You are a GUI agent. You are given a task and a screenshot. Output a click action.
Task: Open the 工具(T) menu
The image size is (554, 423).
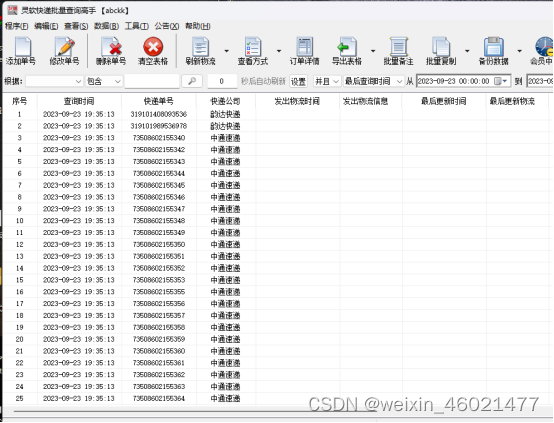tap(136, 26)
